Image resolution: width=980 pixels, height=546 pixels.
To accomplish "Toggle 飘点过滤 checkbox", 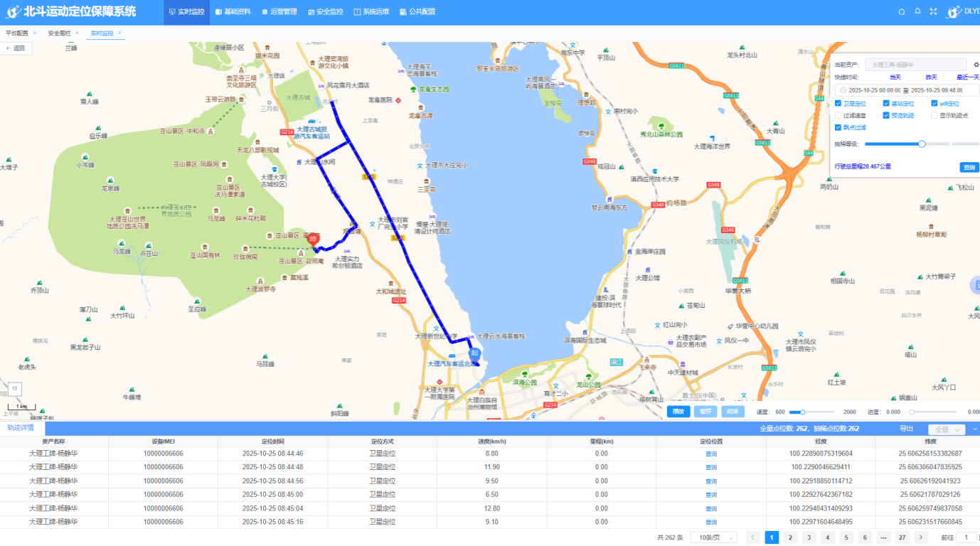I will [838, 127].
